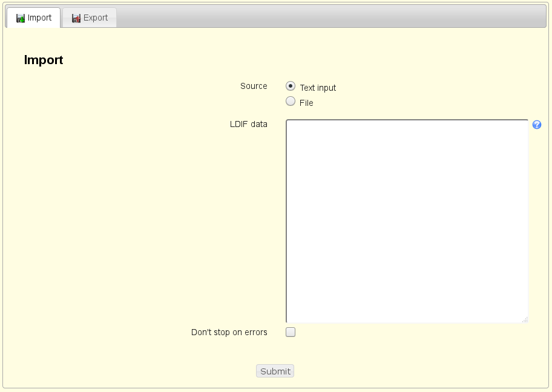Click the "File" option label
The height and width of the screenshot is (392, 552).
click(306, 103)
